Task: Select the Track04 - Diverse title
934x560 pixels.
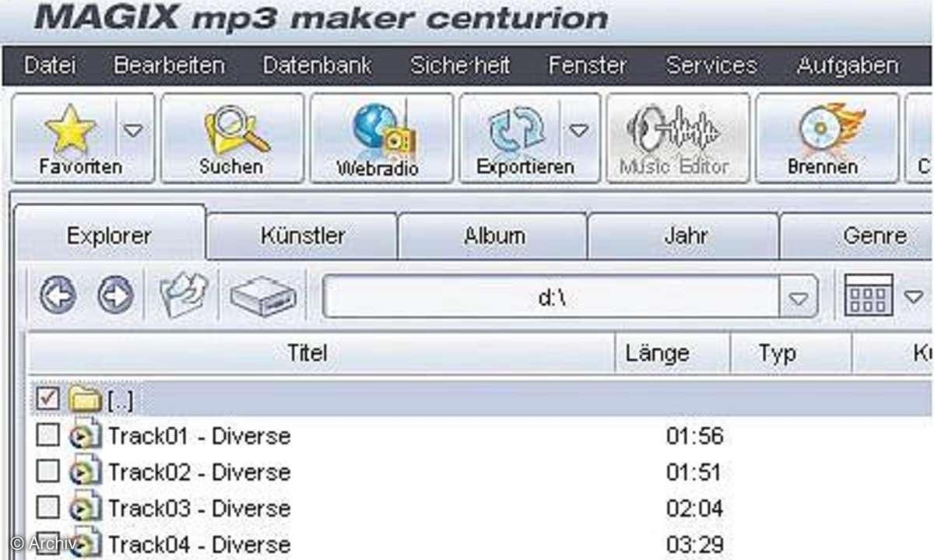Action: (199, 544)
